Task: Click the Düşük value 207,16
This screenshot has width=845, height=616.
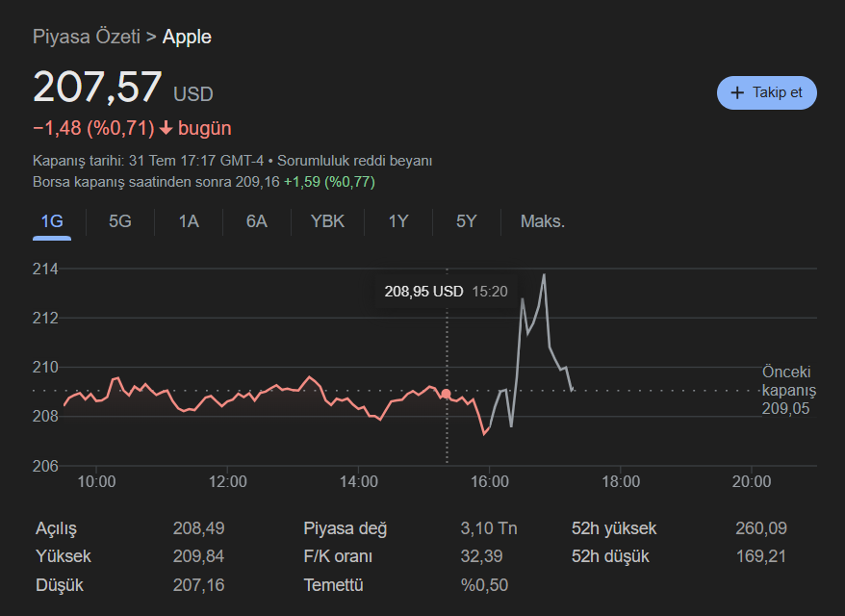Action: coord(198,585)
